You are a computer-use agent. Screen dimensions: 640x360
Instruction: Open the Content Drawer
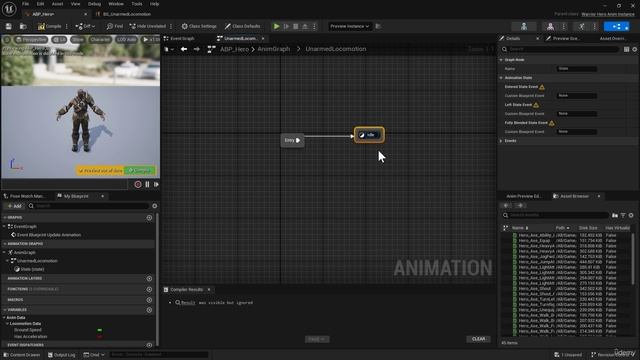(x=22, y=355)
